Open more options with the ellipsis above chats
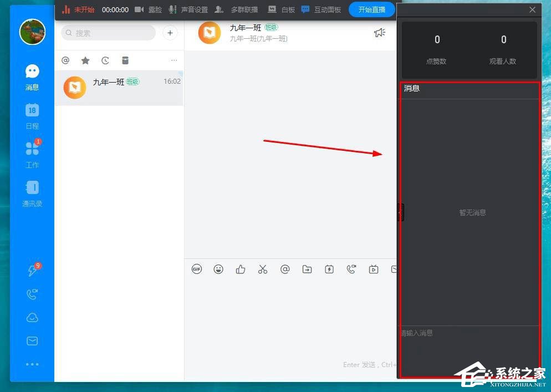Screen dimensions: 551x392 pyautogui.click(x=174, y=60)
